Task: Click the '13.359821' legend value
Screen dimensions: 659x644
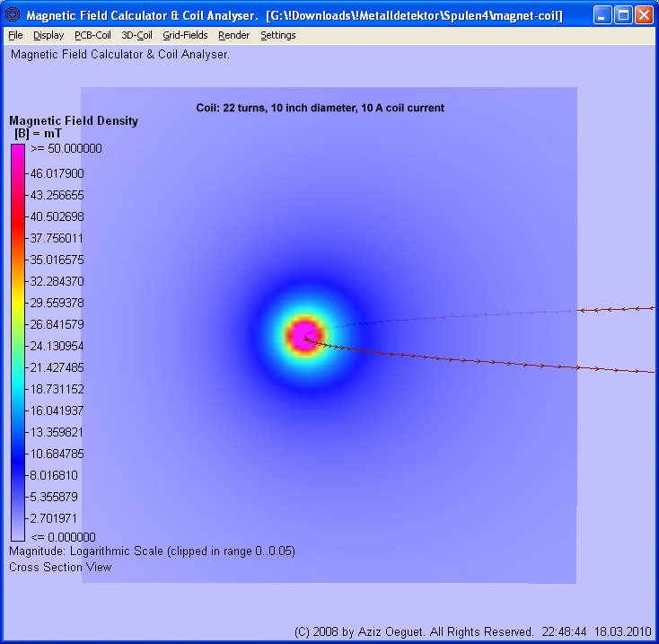Action: click(x=57, y=432)
